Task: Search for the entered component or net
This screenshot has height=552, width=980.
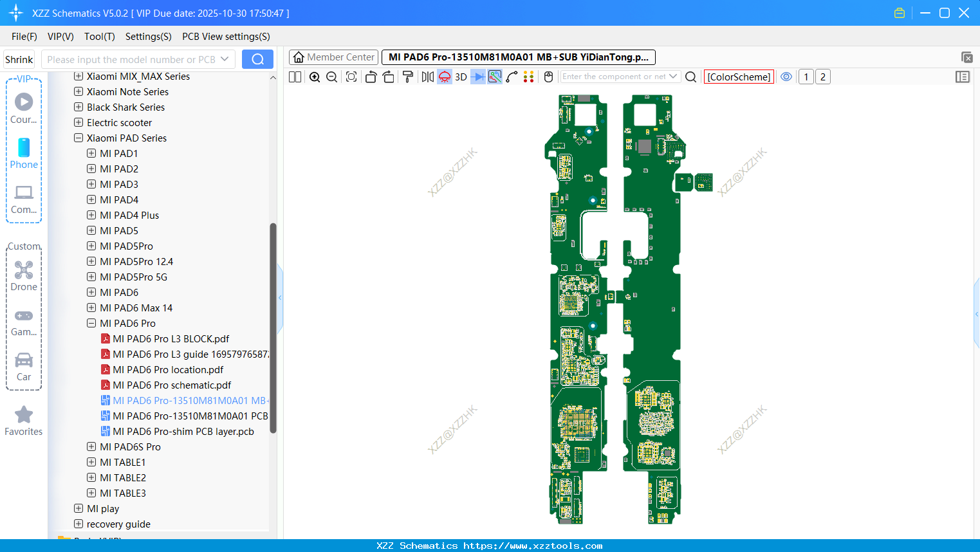Action: tap(690, 77)
